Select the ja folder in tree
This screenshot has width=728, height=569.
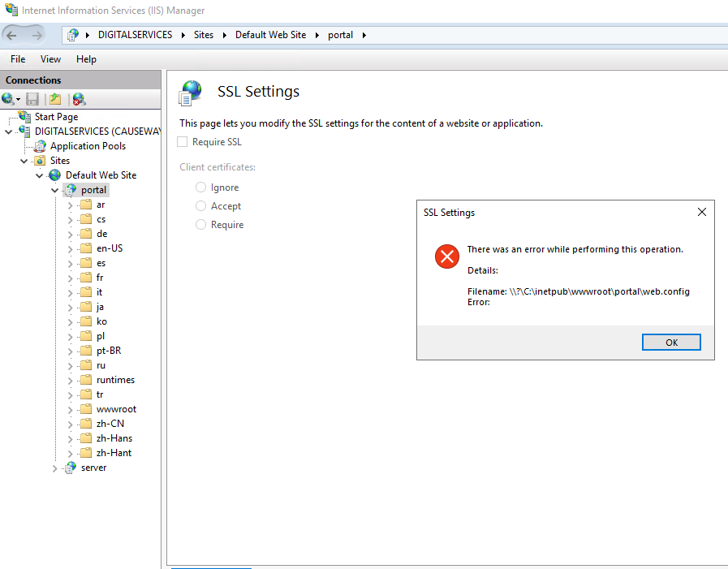(x=100, y=307)
